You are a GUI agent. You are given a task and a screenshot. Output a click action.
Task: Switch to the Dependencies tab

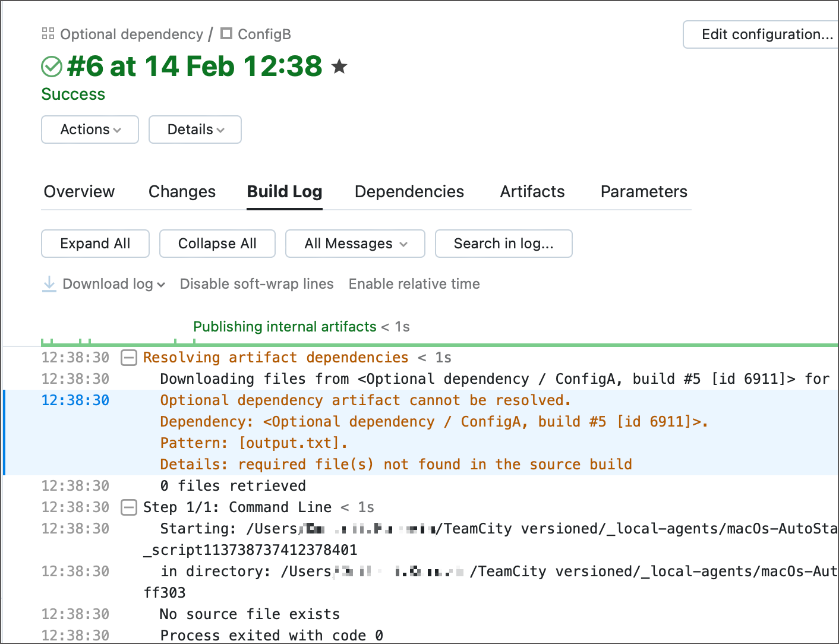409,191
